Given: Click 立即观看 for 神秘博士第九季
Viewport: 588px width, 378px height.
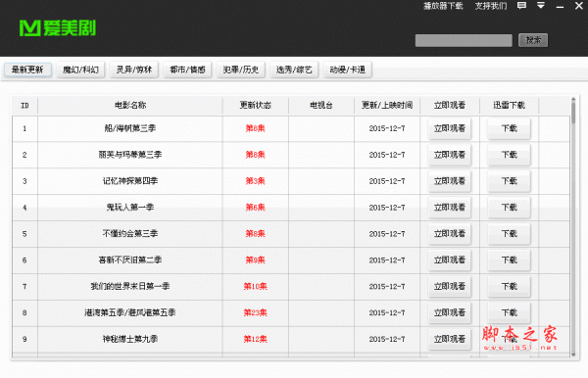Looking at the screenshot, I should point(450,339).
